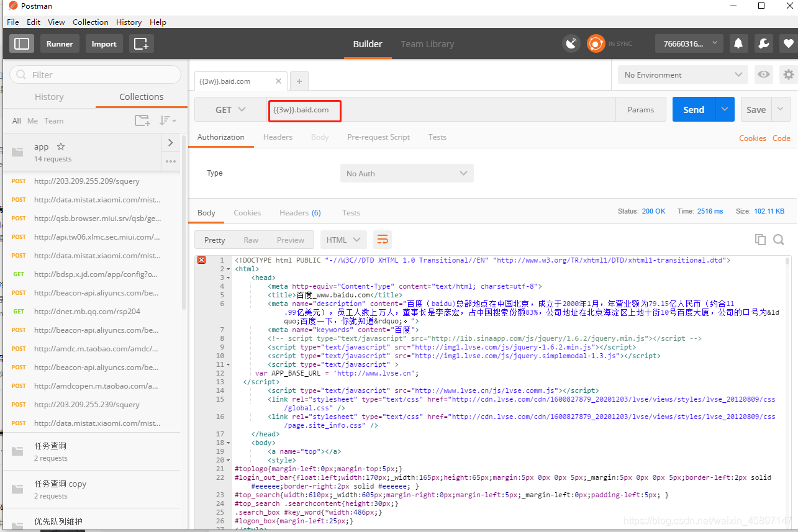Open the sort collections dropdown
This screenshot has width=798, height=532.
coord(168,120)
